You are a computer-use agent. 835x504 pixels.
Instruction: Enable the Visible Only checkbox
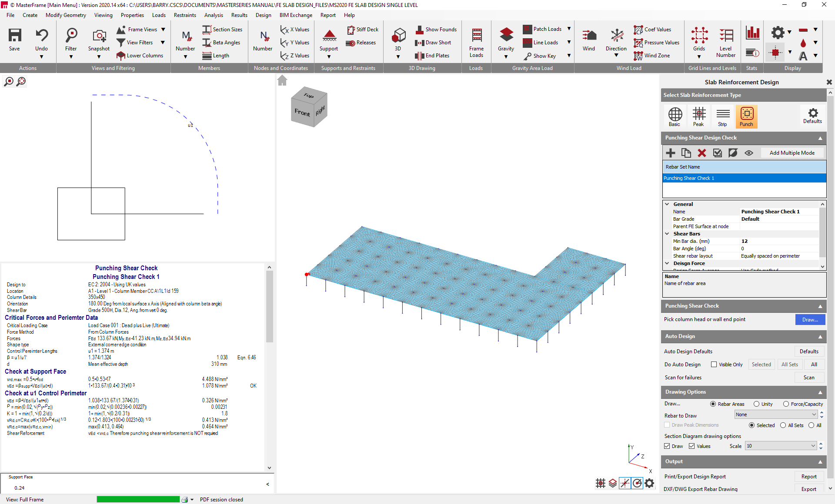(714, 365)
